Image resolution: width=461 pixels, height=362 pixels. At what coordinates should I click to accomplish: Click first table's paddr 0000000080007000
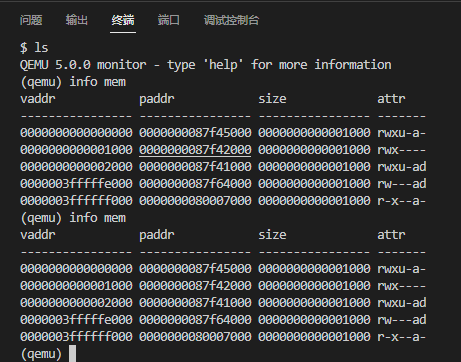click(x=195, y=201)
